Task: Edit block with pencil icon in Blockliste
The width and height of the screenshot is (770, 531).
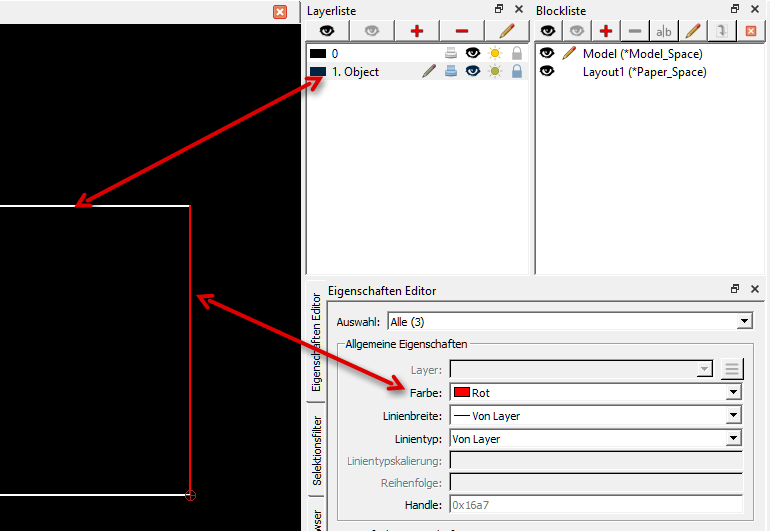Action: click(x=693, y=31)
